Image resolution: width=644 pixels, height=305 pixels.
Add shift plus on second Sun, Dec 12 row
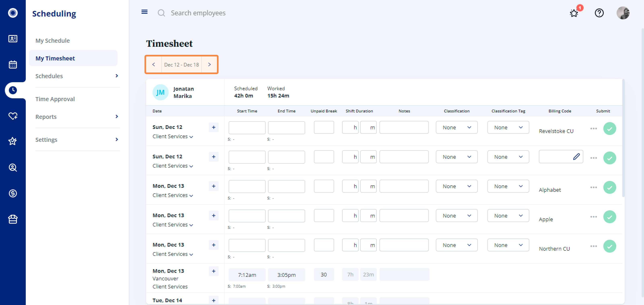coord(214,157)
